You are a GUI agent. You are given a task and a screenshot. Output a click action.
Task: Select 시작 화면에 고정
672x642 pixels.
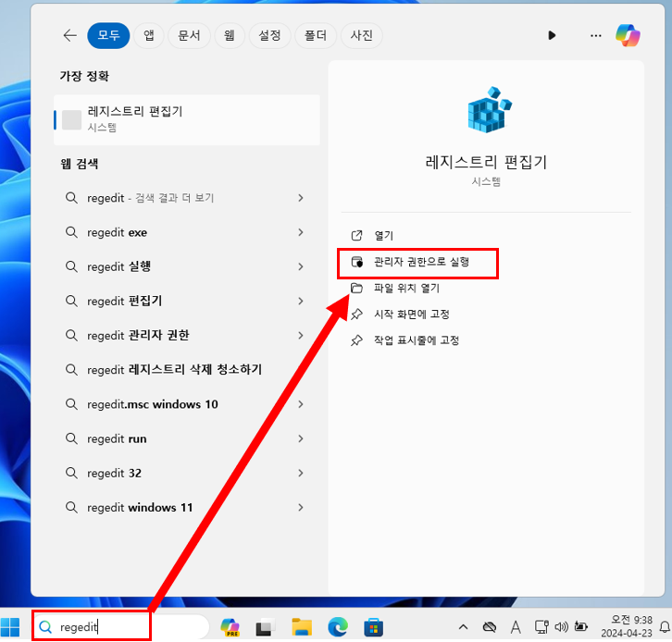[x=411, y=315]
